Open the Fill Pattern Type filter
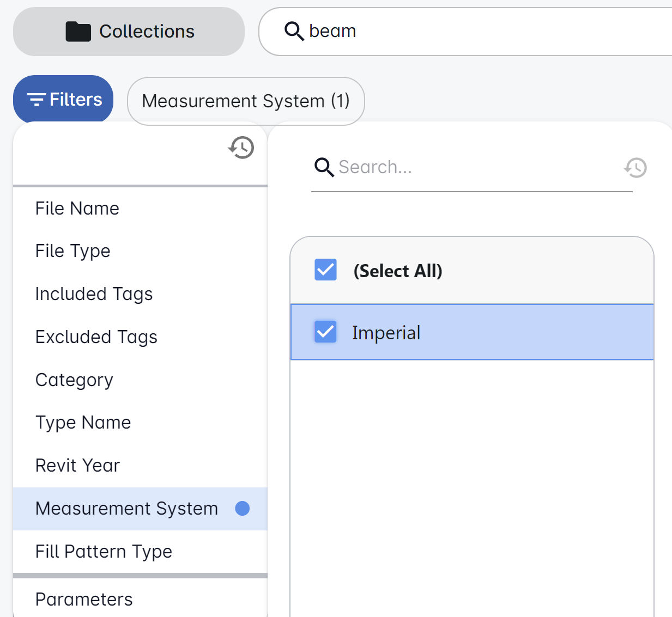This screenshot has width=672, height=617. coord(104,552)
